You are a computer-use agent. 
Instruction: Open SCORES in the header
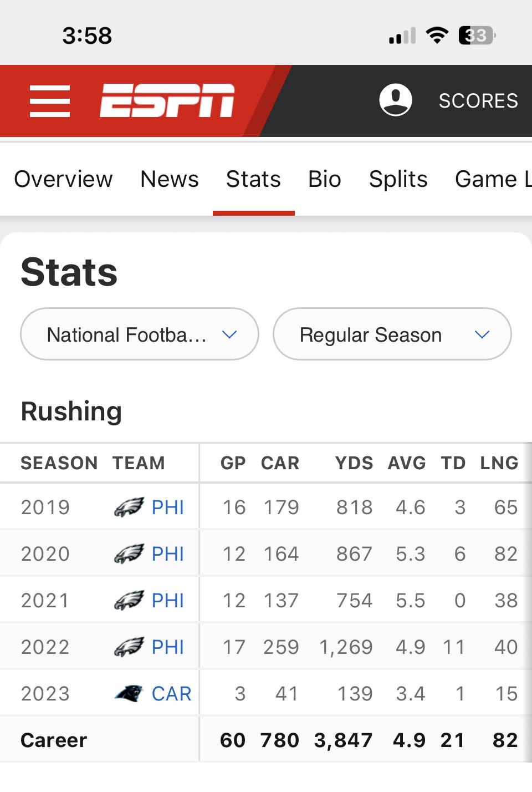pos(479,100)
